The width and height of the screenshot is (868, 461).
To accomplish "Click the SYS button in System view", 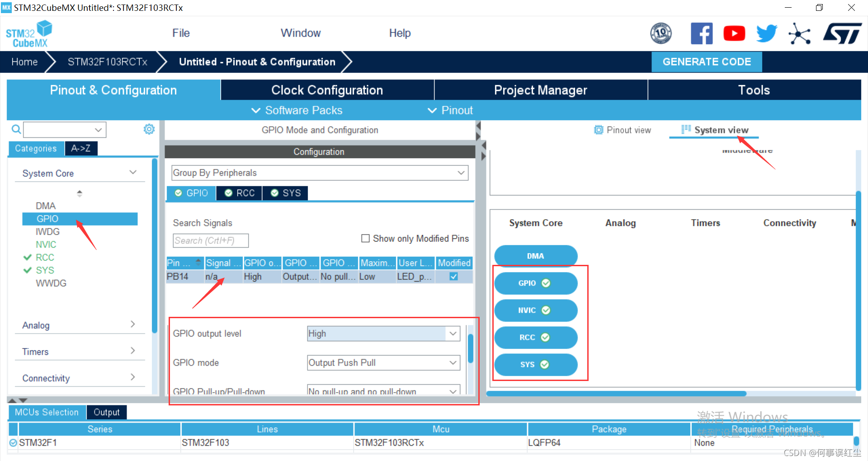I will click(x=536, y=364).
